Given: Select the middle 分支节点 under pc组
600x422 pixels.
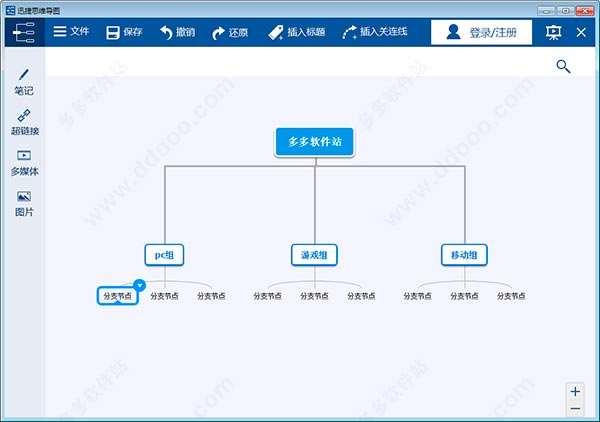Looking at the screenshot, I should click(x=164, y=296).
